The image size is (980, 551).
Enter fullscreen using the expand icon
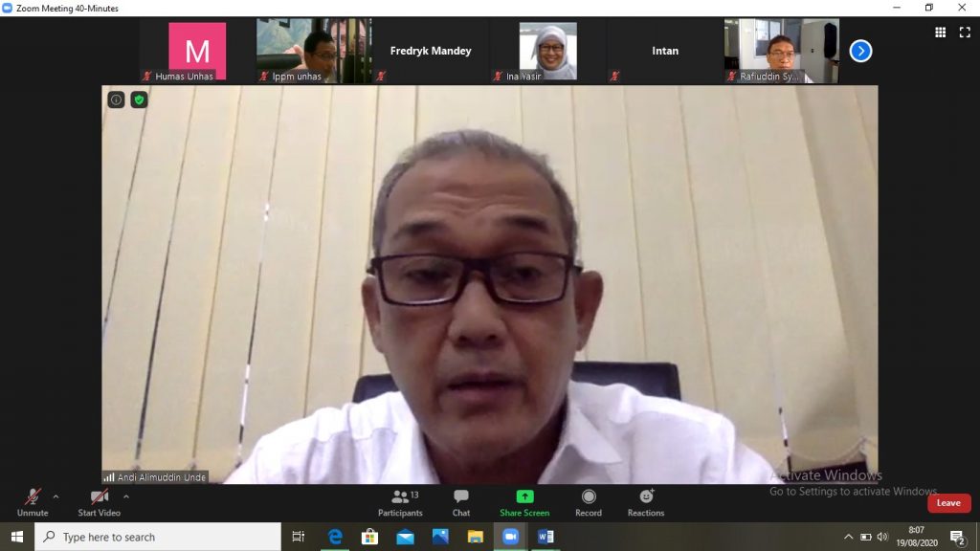[x=966, y=33]
